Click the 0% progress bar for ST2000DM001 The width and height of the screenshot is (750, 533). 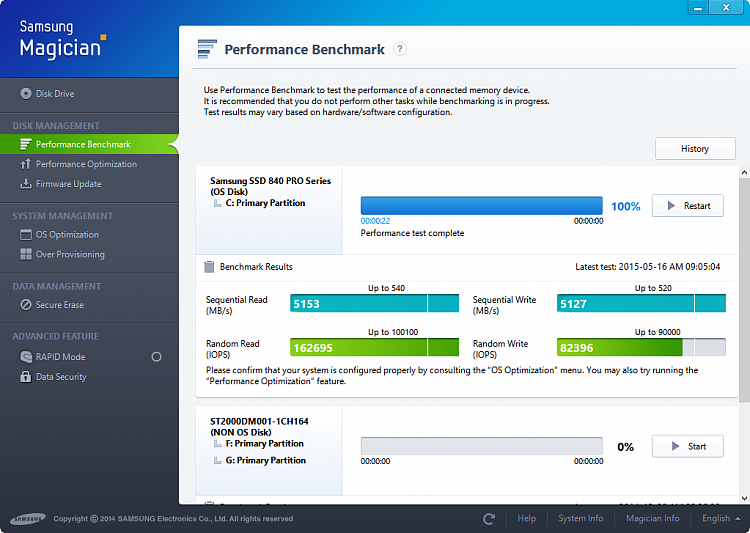(x=482, y=446)
